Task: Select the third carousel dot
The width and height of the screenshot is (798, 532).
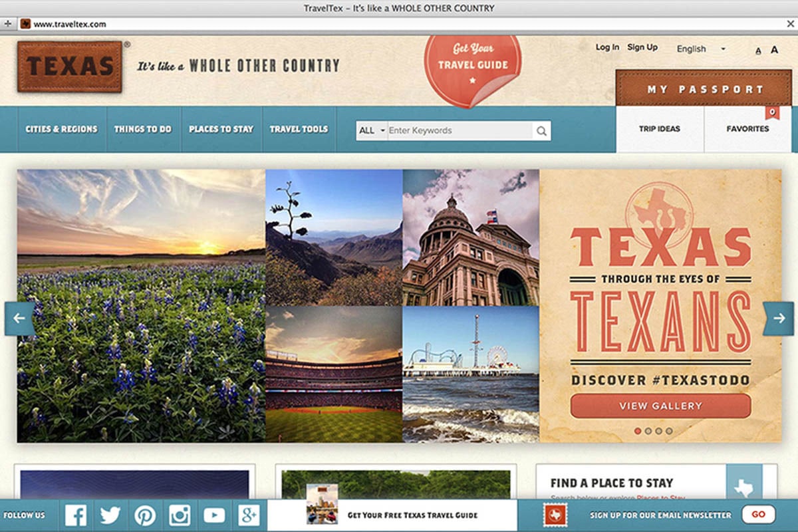Action: (x=658, y=431)
